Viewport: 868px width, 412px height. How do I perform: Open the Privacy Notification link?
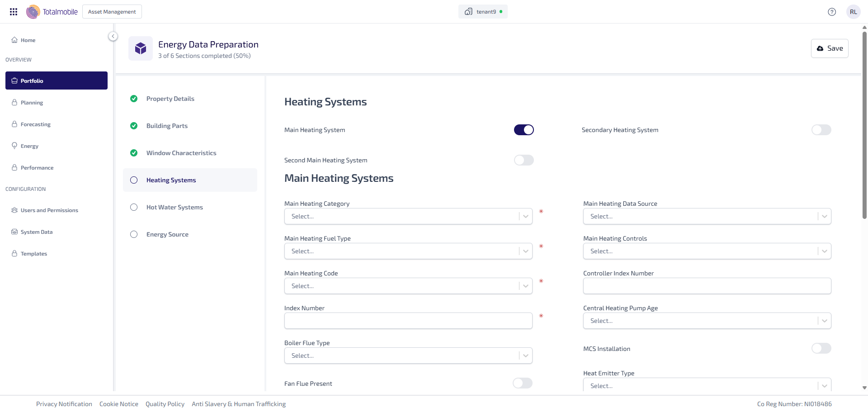coord(64,404)
